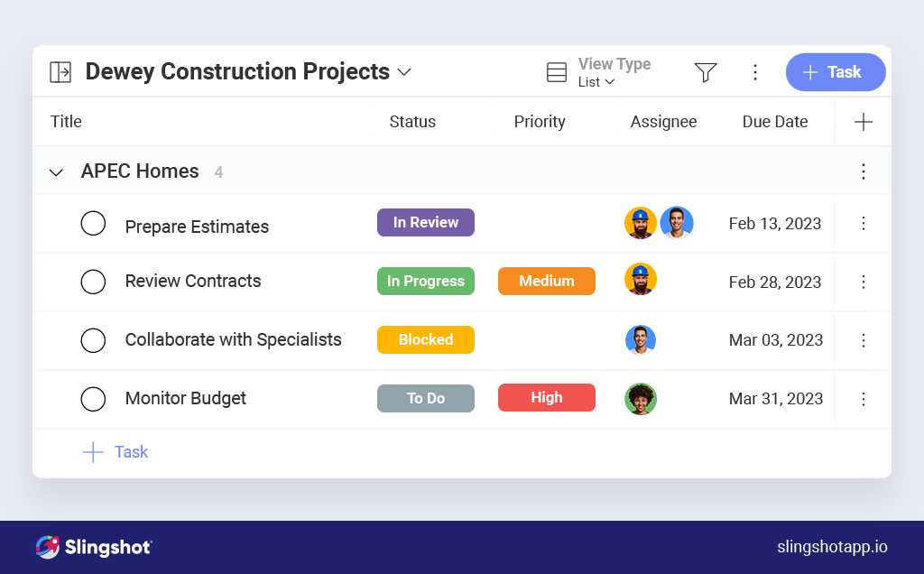Click the + Task link below the list
924x574 pixels.
(115, 452)
